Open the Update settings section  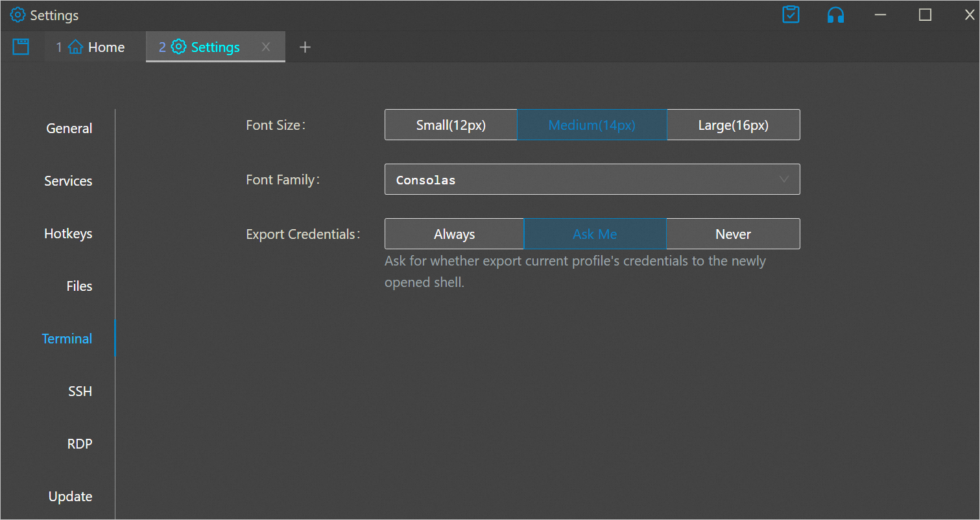[70, 497]
